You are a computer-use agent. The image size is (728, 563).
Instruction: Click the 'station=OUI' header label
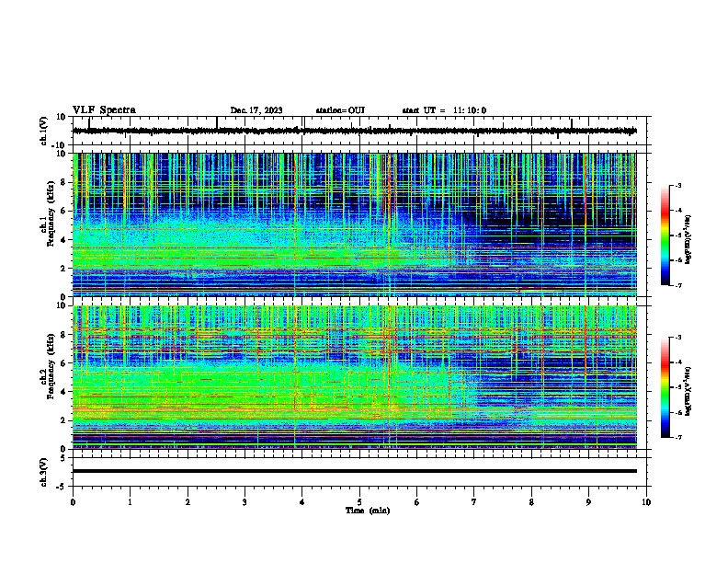coord(340,110)
